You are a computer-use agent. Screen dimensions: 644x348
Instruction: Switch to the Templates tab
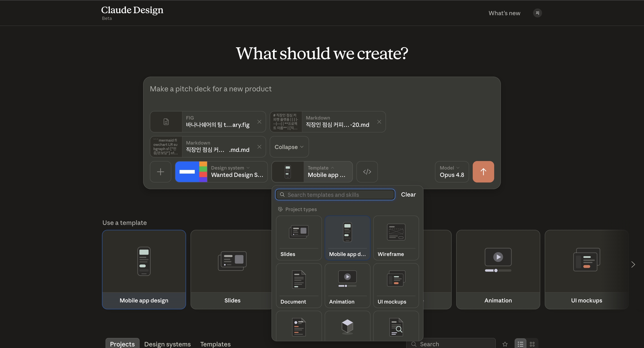click(x=216, y=344)
